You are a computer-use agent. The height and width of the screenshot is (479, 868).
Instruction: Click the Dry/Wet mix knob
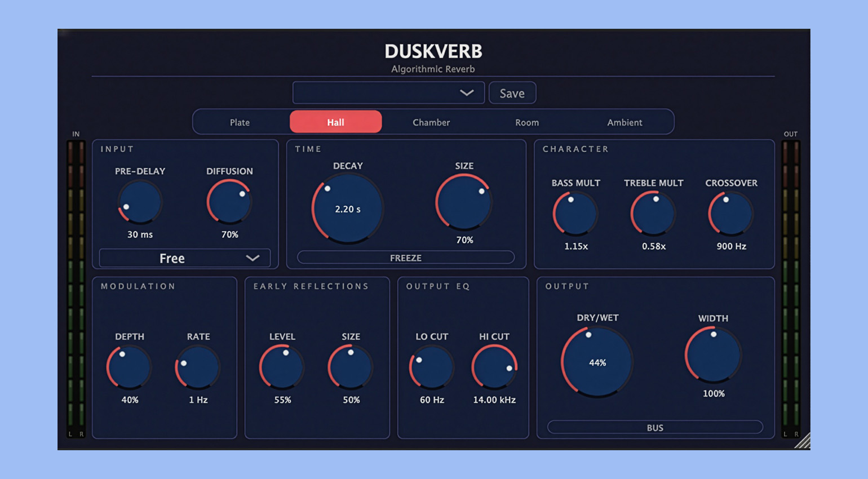[x=597, y=362]
